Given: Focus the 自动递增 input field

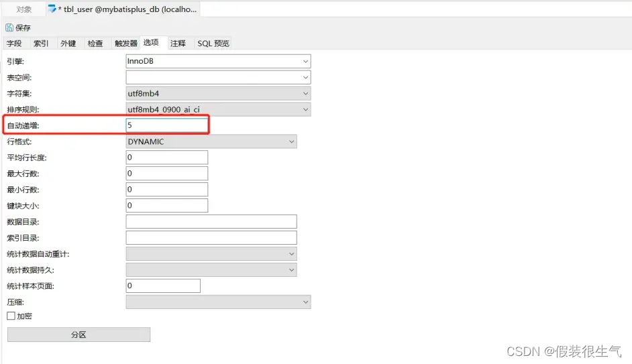Looking at the screenshot, I should (167, 125).
